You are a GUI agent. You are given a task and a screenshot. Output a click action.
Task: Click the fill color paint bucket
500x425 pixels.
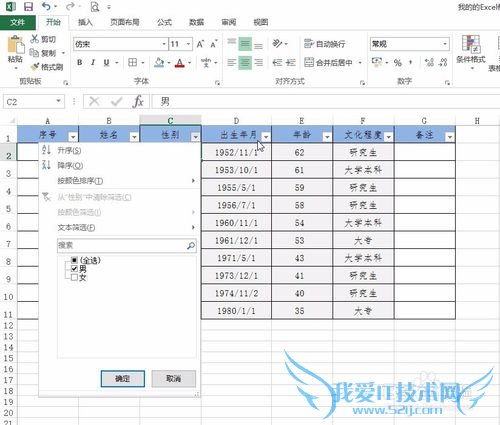click(159, 62)
